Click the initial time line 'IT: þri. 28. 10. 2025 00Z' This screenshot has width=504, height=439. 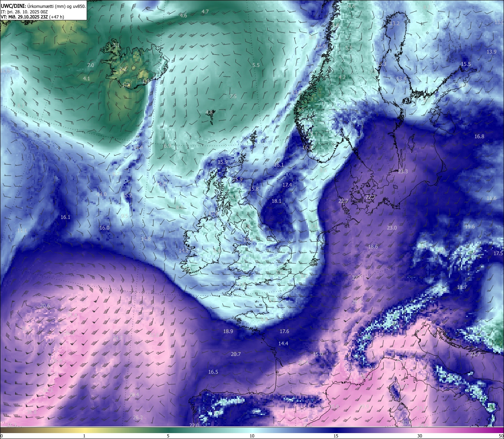point(25,12)
